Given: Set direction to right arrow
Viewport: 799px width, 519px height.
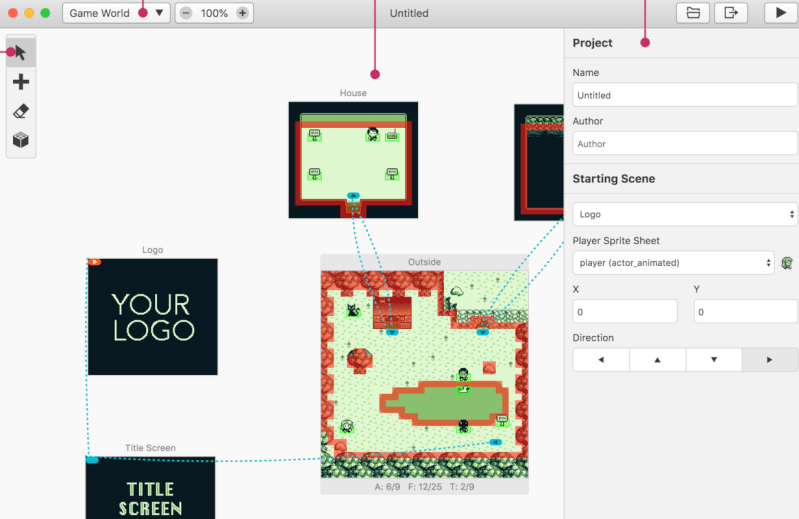Looking at the screenshot, I should [x=769, y=360].
